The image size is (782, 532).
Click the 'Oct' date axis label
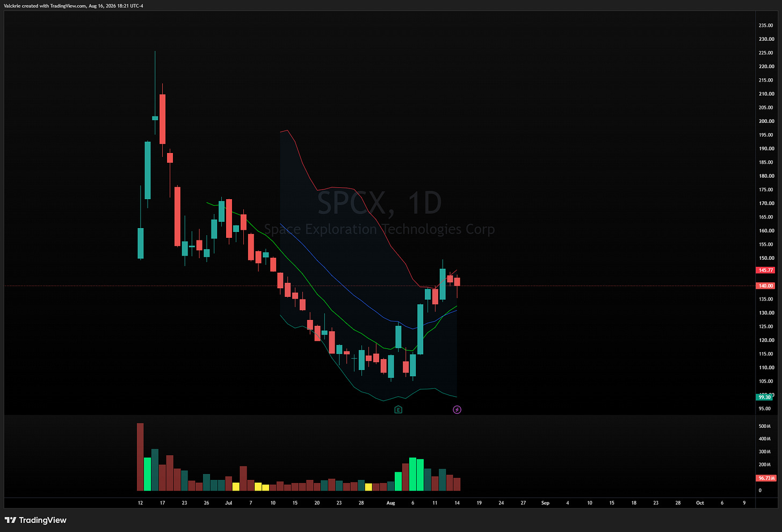point(700,503)
